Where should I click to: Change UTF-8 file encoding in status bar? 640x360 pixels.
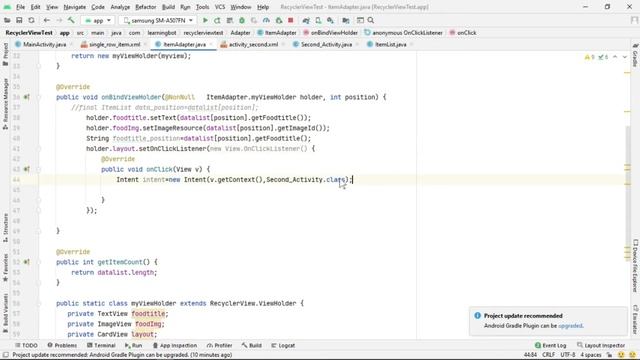(567, 355)
